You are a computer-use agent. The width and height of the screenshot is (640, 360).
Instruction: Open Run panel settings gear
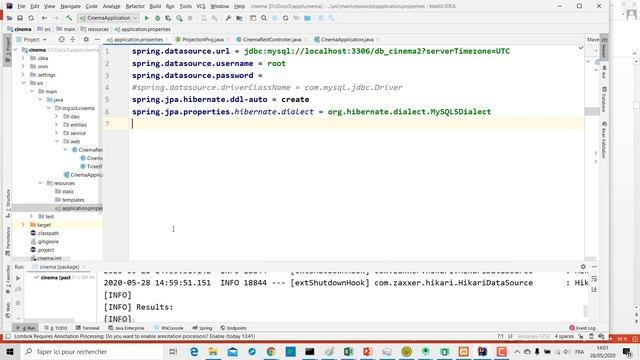tap(583, 267)
